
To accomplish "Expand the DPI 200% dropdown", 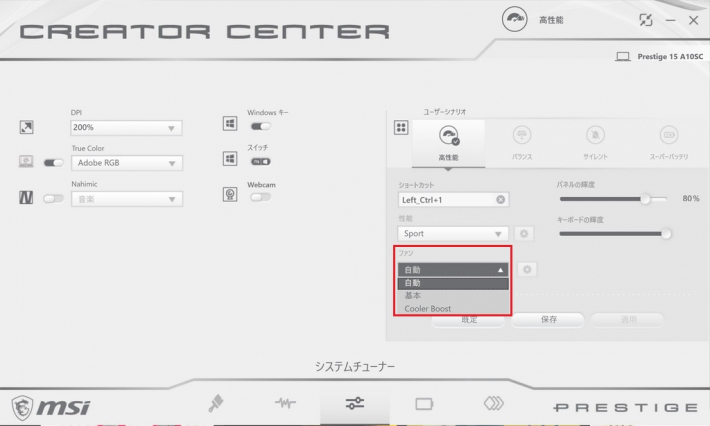I will point(125,128).
